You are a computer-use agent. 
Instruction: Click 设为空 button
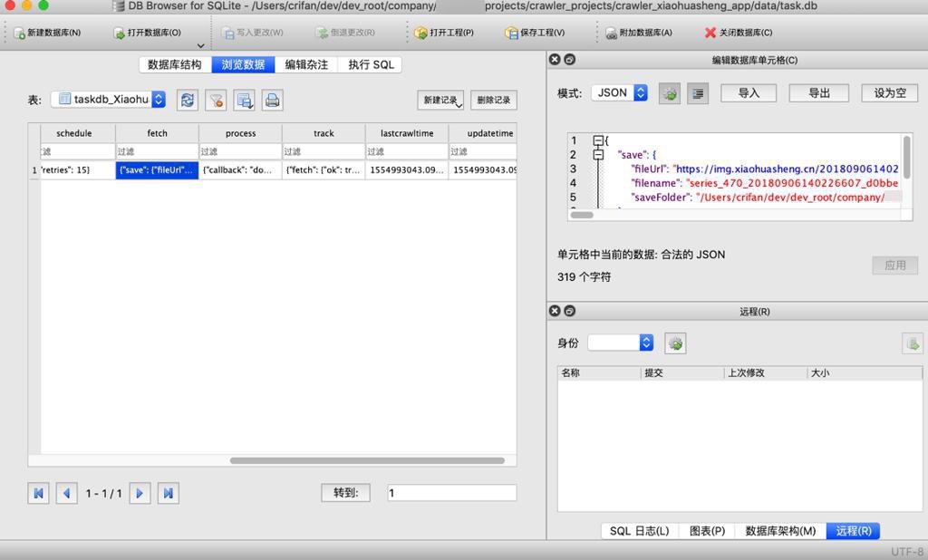[x=890, y=93]
